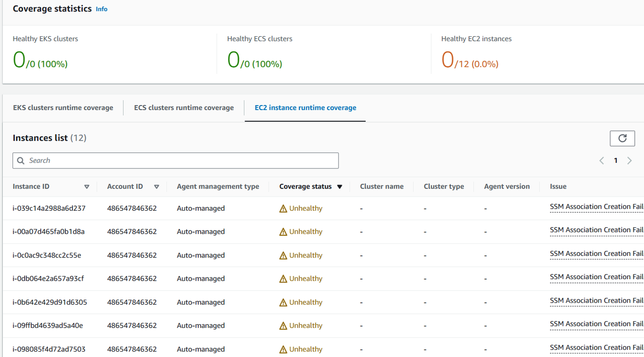Viewport: 644px width, 357px height.
Task: Select instance ID i-0b642e429d91d6305
Action: (x=50, y=302)
